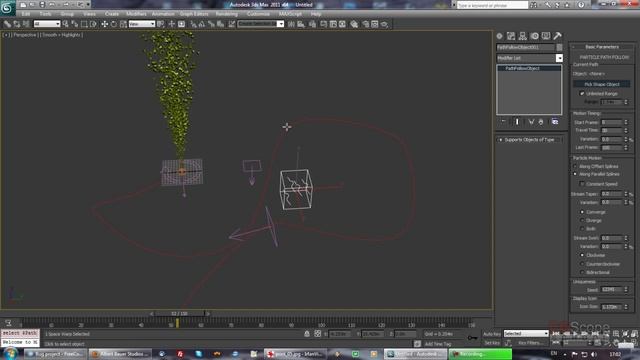Open the Modifier List dropdown
This screenshot has width=640, height=360.
(559, 58)
